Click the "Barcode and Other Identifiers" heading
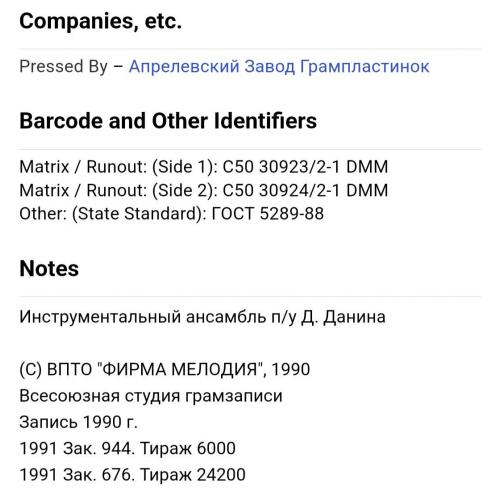Viewport: 500px width, 500px height. pyautogui.click(x=168, y=121)
